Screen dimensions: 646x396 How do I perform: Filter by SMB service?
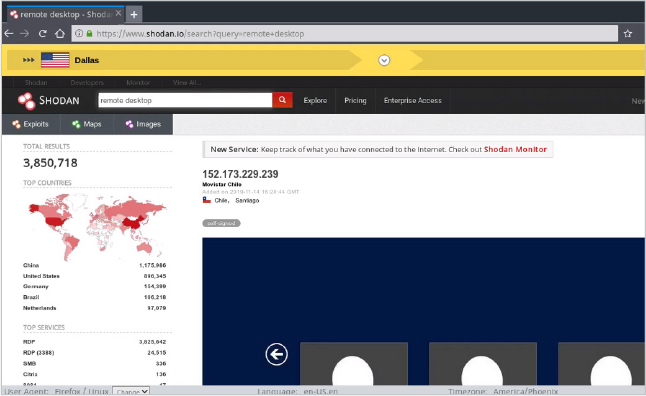pos(30,363)
